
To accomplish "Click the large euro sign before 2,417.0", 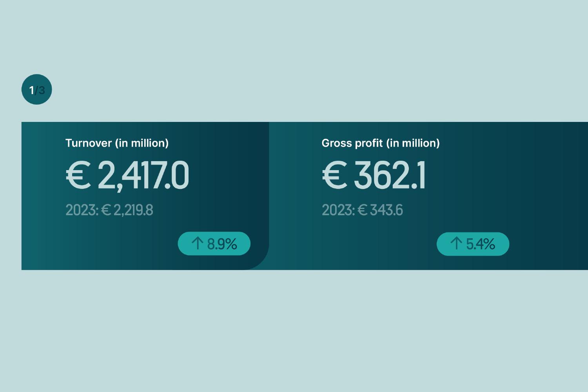I will point(78,176).
